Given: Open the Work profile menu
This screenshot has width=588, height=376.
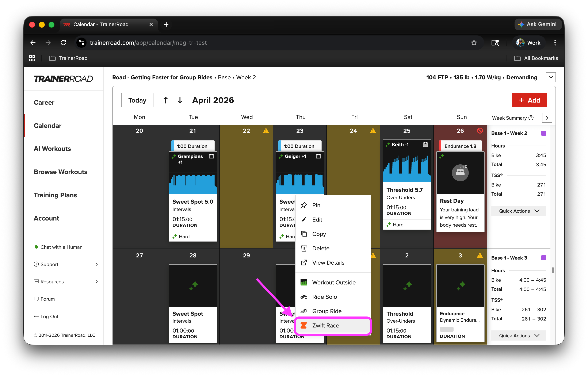Looking at the screenshot, I should 528,43.
